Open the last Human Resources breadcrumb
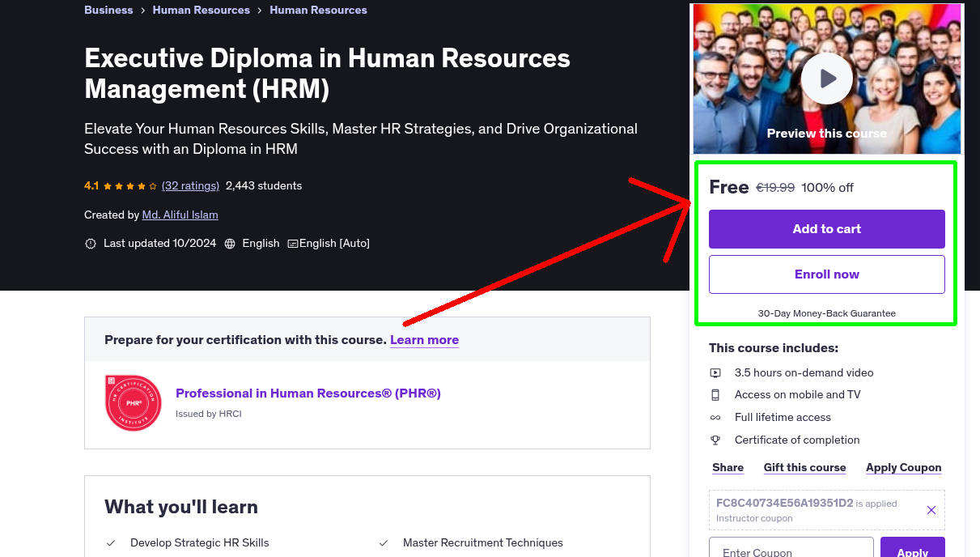980x557 pixels. tap(318, 10)
